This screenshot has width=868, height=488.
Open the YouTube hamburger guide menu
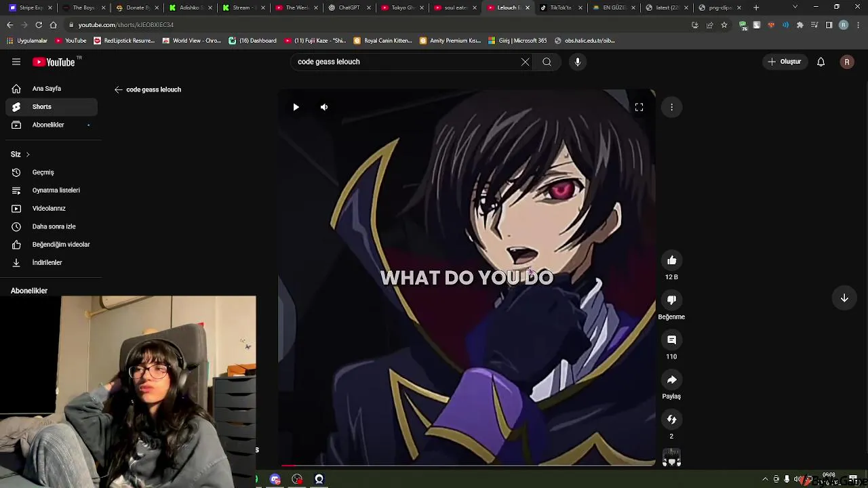pyautogui.click(x=16, y=62)
